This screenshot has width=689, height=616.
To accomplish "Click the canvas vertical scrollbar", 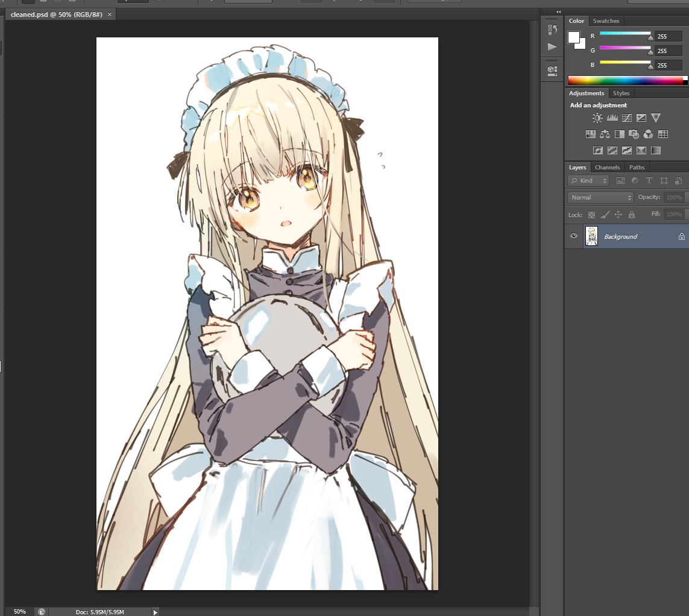I will click(x=534, y=312).
